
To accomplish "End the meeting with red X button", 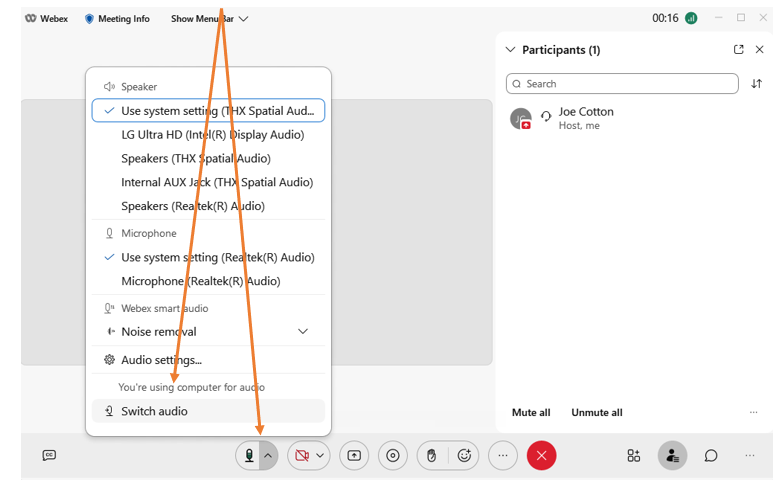I will (542, 455).
